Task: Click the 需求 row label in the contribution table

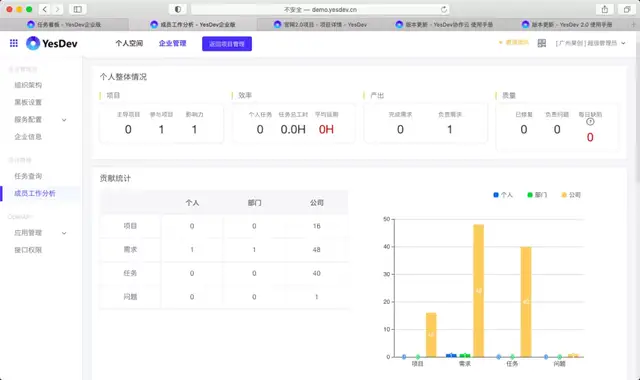Action: coord(130,249)
